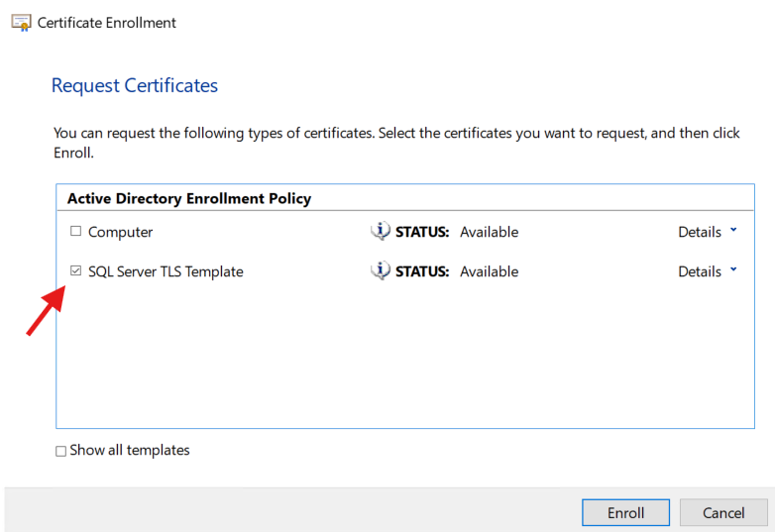This screenshot has width=775, height=532.
Task: Click the STATUS label in SQL Server TLS row
Action: tap(422, 271)
